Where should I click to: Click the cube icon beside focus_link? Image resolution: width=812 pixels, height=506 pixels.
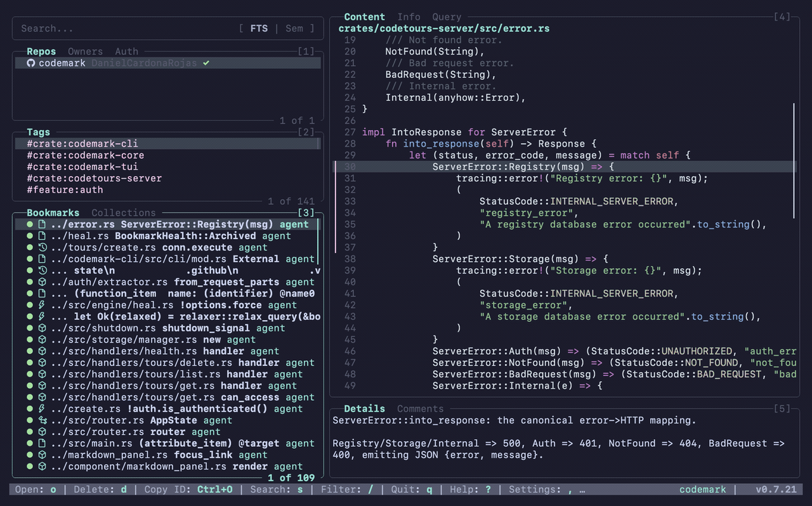tap(42, 455)
